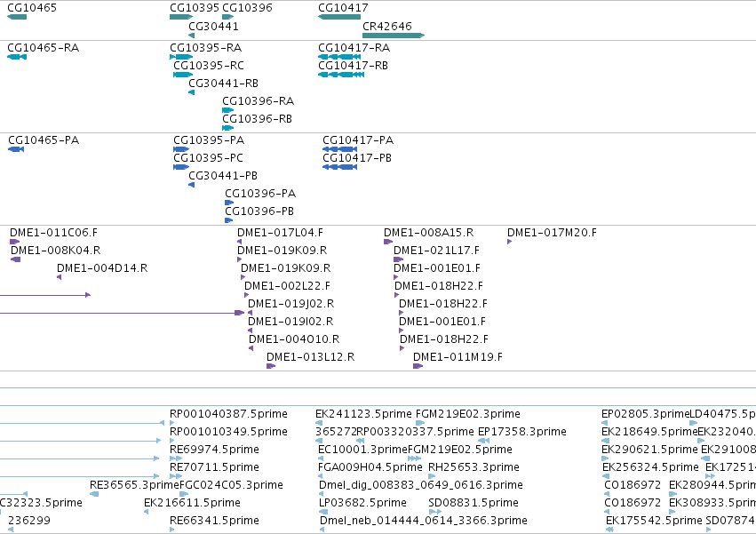Screen dimensions: 756x534
Task: Click the EK290621.5prime EST label
Action: (649, 450)
